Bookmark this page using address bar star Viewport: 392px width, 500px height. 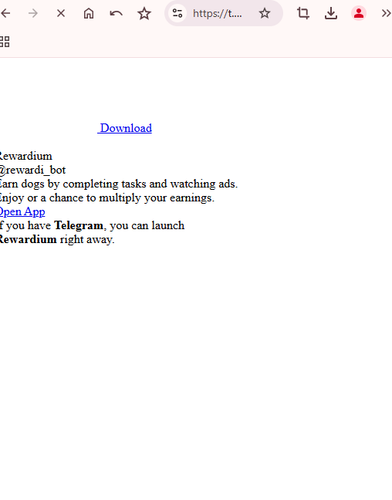(265, 13)
